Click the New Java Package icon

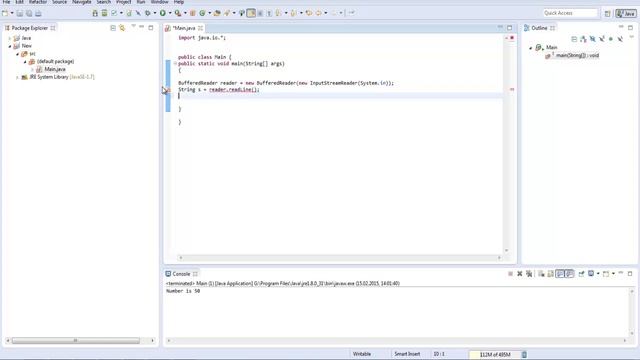click(x=193, y=13)
